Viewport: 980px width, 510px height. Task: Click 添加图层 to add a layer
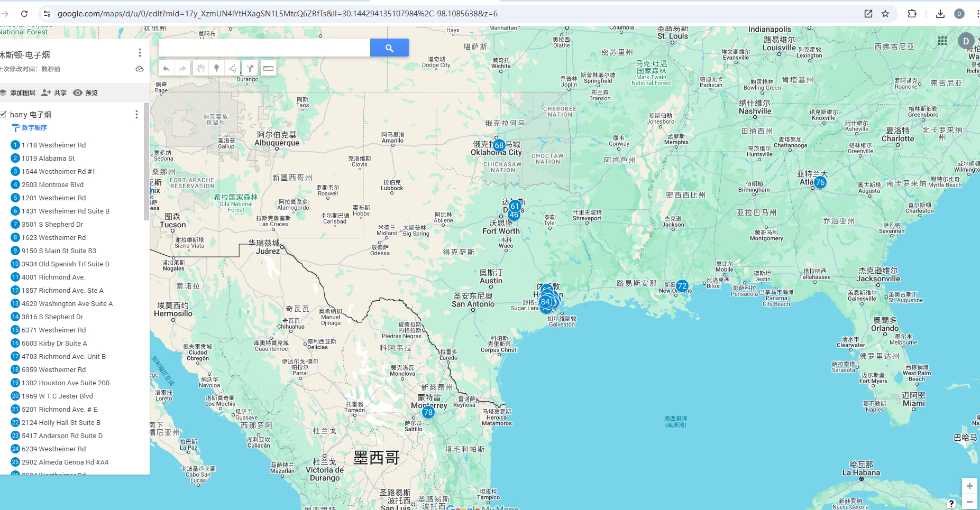[x=18, y=93]
